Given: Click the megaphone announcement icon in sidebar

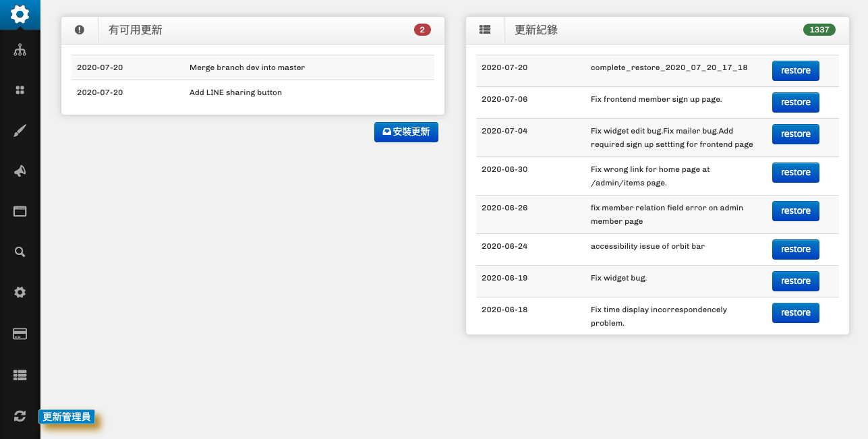Looking at the screenshot, I should click(x=20, y=171).
